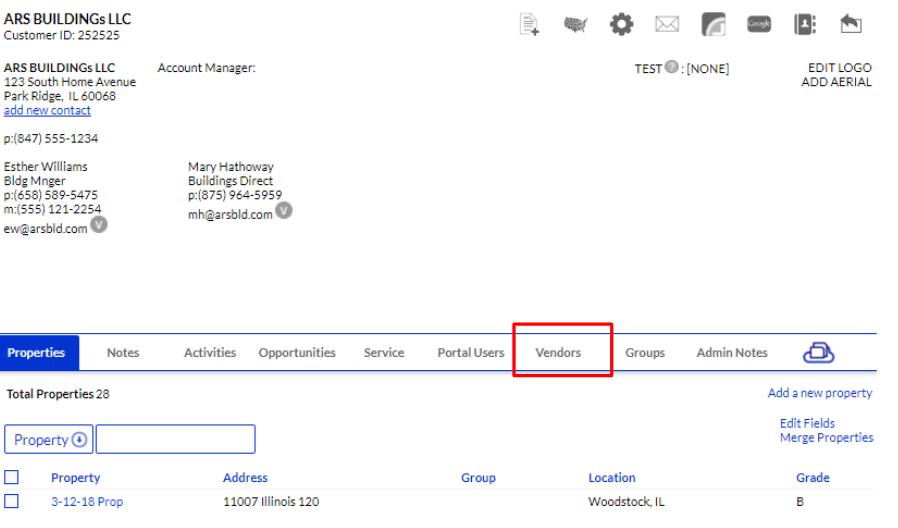Click the add document icon

tap(529, 24)
